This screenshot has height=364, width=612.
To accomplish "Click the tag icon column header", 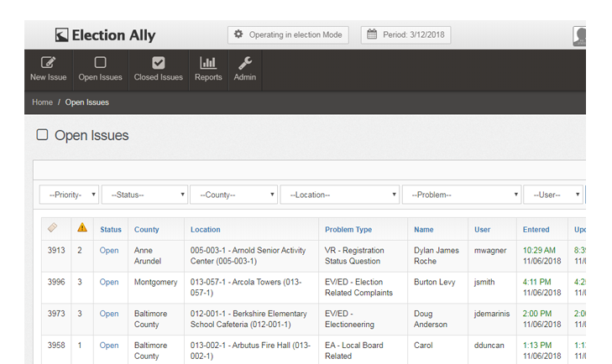I will [52, 227].
